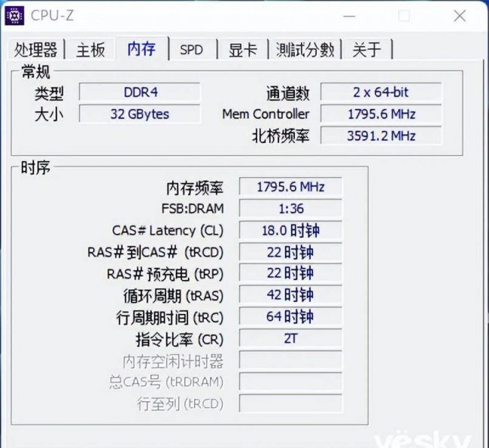Click the Mem Controller 1795.6 MHz value

coord(381,114)
